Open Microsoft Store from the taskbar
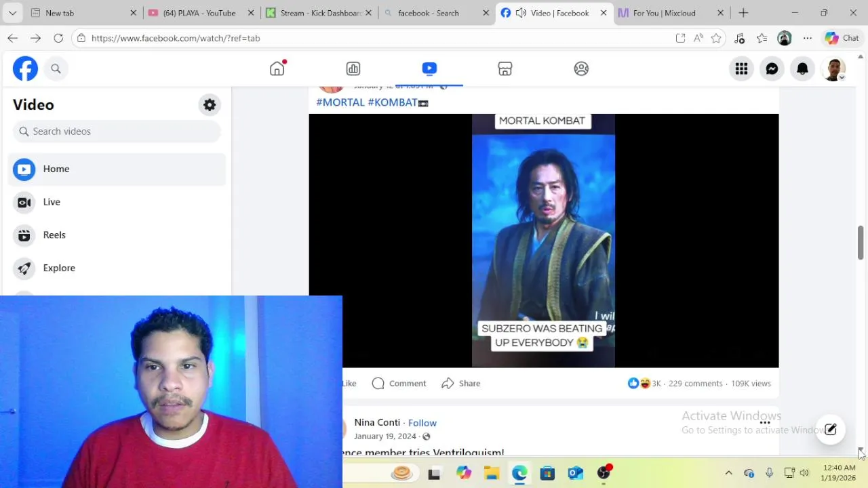 click(547, 473)
